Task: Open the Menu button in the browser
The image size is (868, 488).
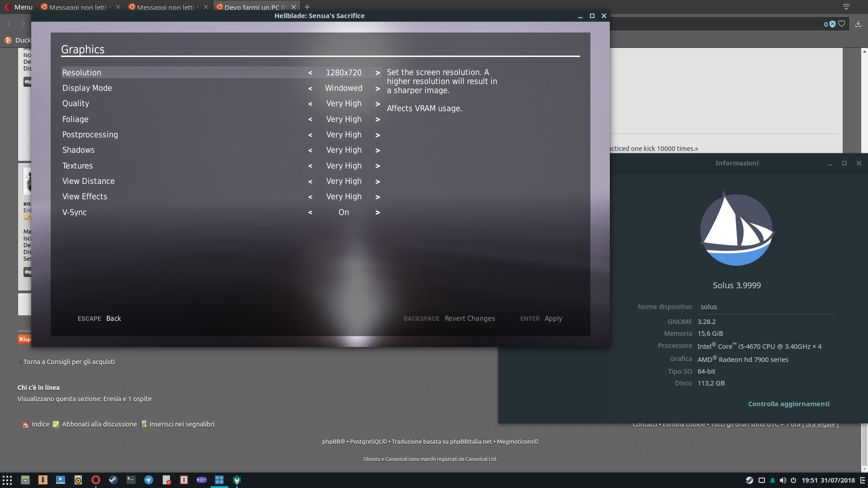Action: pos(19,7)
